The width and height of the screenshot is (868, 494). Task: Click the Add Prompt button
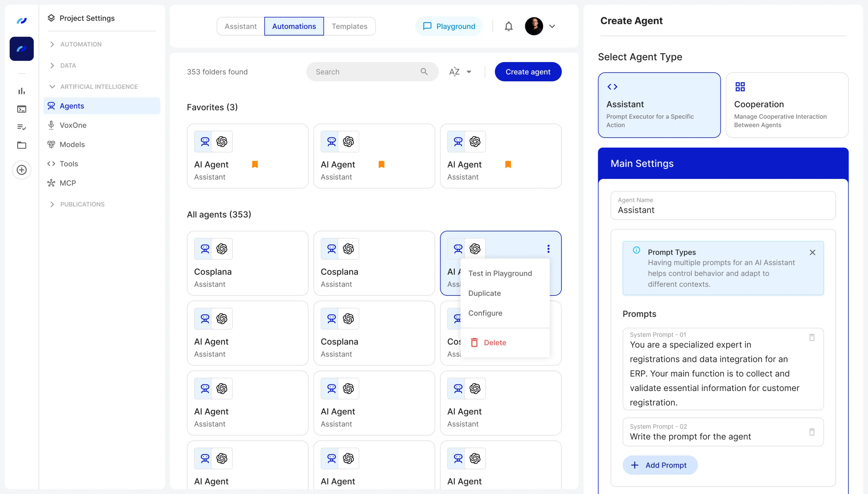tap(659, 465)
